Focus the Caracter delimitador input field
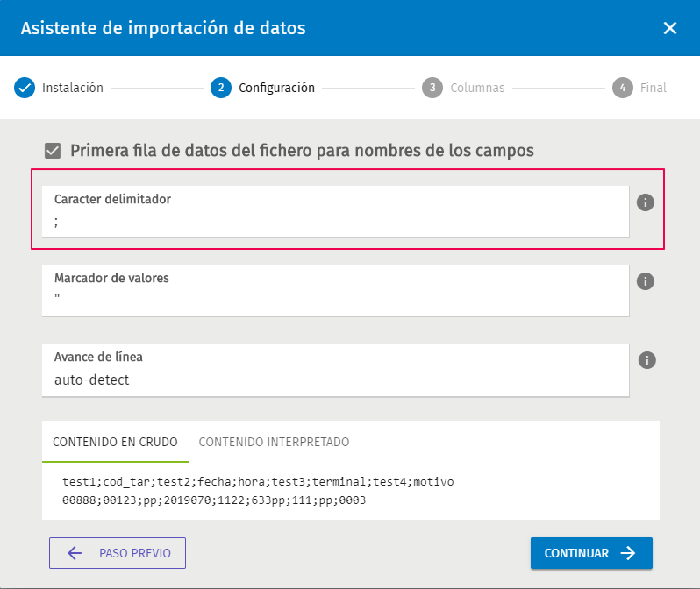Image resolution: width=700 pixels, height=589 pixels. click(x=335, y=211)
